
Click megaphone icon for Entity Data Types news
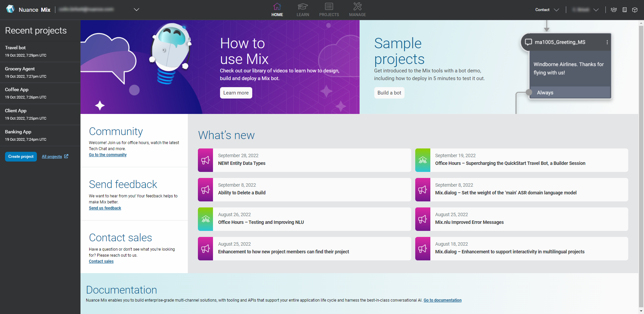(205, 160)
